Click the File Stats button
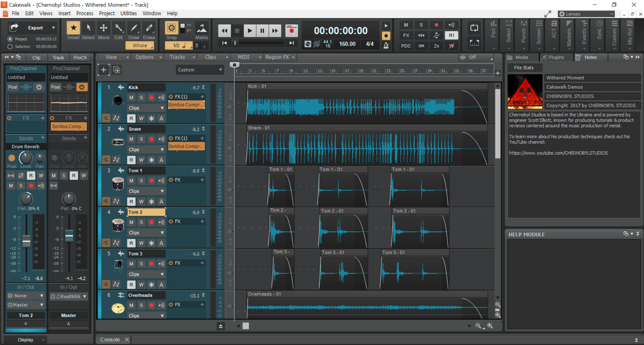Screen dimensions: 644x345 click(524, 67)
